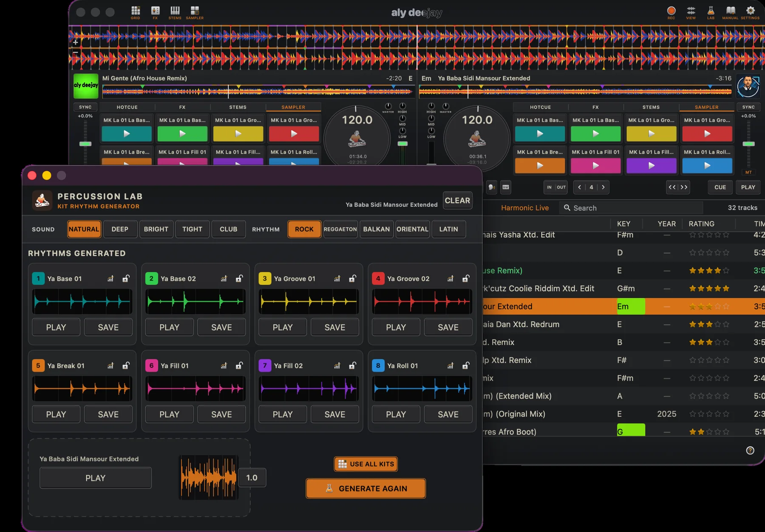Screen dimensions: 765x532
Task: Trigger right deck blue Roll sampler pad
Action: tap(707, 166)
